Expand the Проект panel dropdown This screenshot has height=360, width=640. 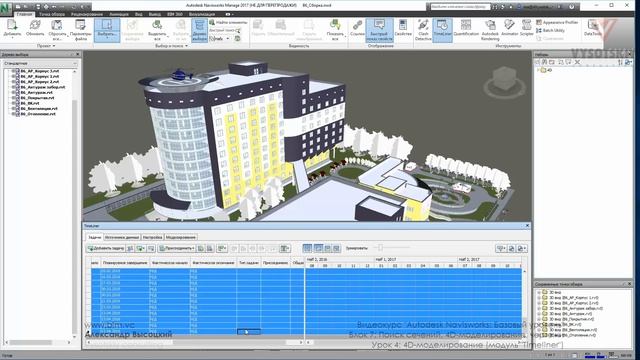click(x=46, y=46)
